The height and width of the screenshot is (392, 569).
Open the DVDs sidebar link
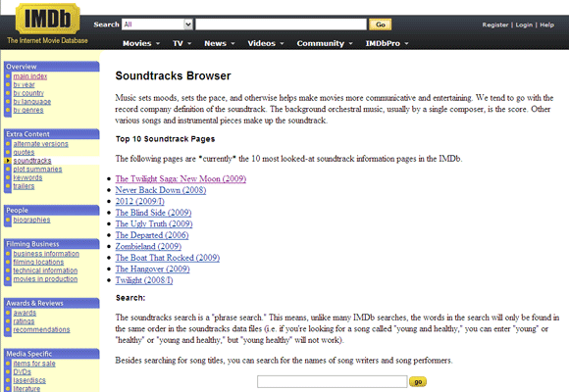[x=23, y=371]
